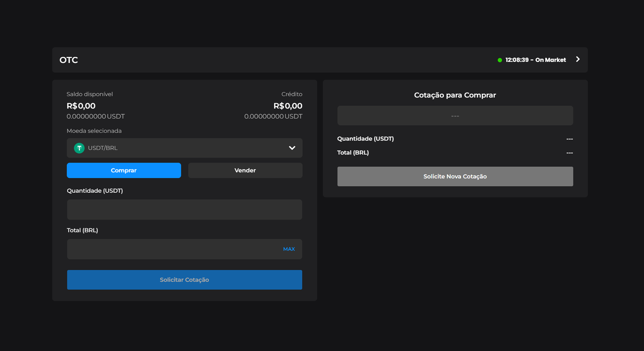Click the Cotação para Comprar heading

455,95
